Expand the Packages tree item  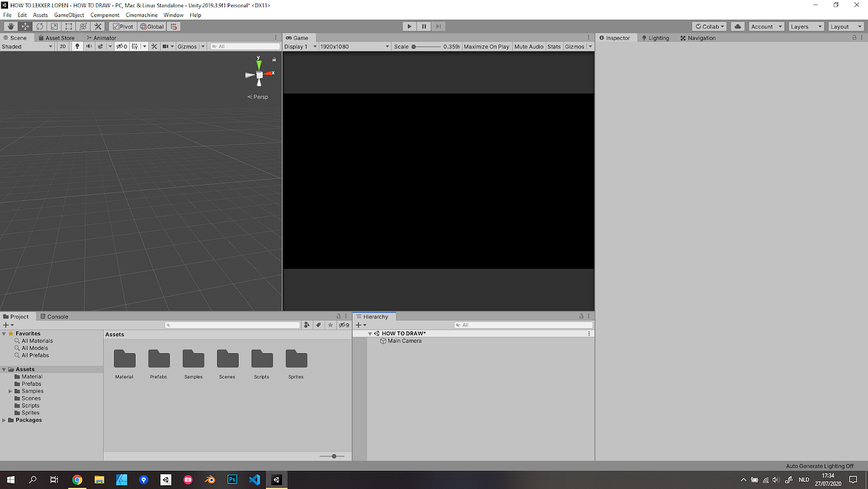pyautogui.click(x=4, y=420)
